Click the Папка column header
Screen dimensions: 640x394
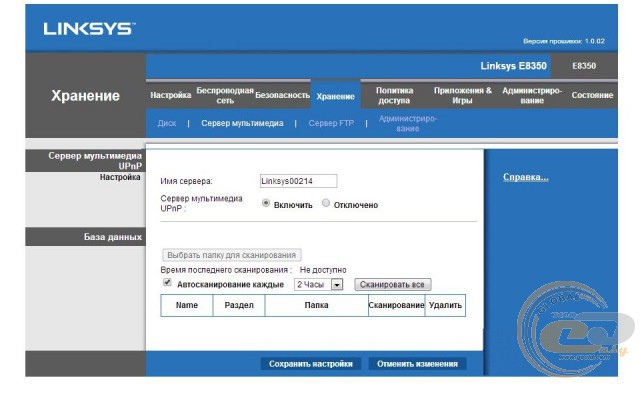(317, 305)
